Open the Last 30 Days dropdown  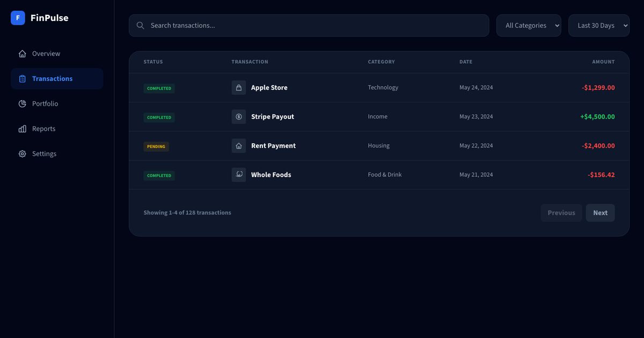click(x=599, y=25)
